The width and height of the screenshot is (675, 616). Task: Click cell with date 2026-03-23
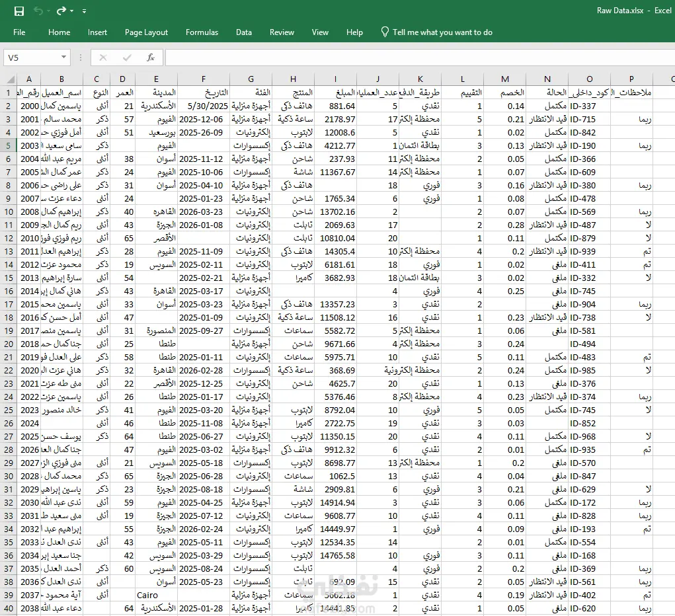[x=203, y=212]
